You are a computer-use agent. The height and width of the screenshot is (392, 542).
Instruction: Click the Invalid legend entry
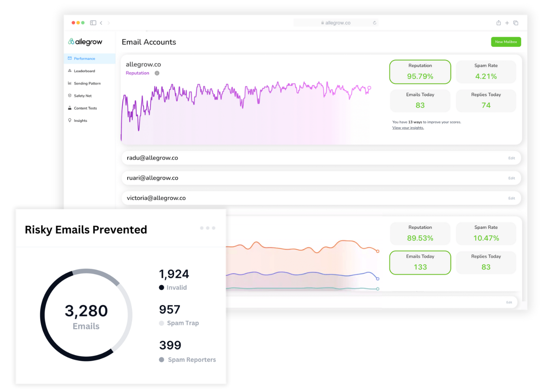[x=173, y=288]
